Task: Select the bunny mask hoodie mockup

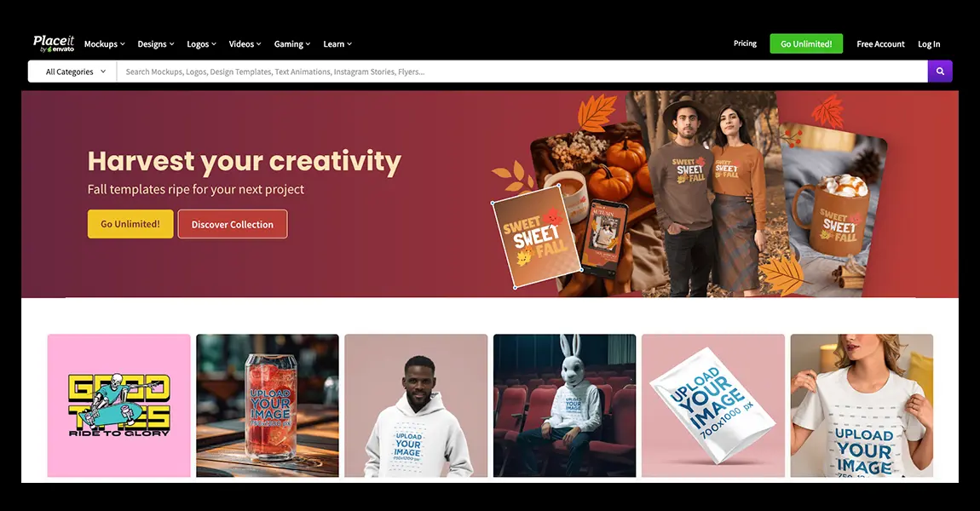Action: click(564, 405)
